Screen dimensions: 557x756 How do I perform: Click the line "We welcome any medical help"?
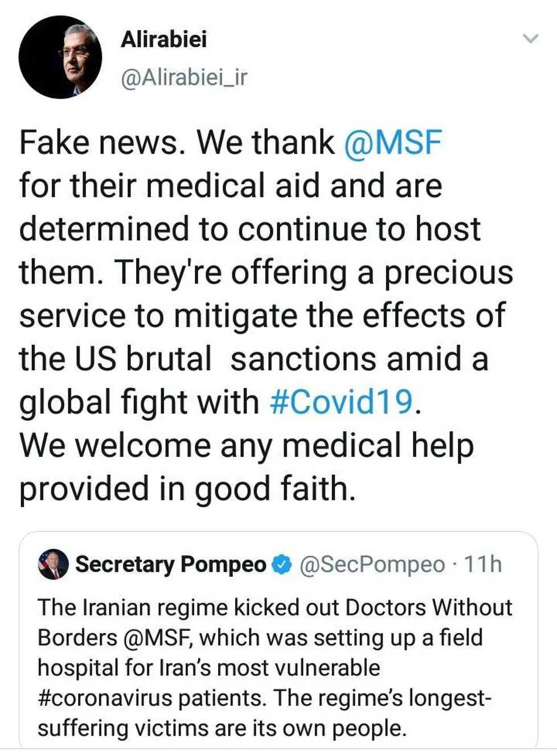(x=246, y=445)
